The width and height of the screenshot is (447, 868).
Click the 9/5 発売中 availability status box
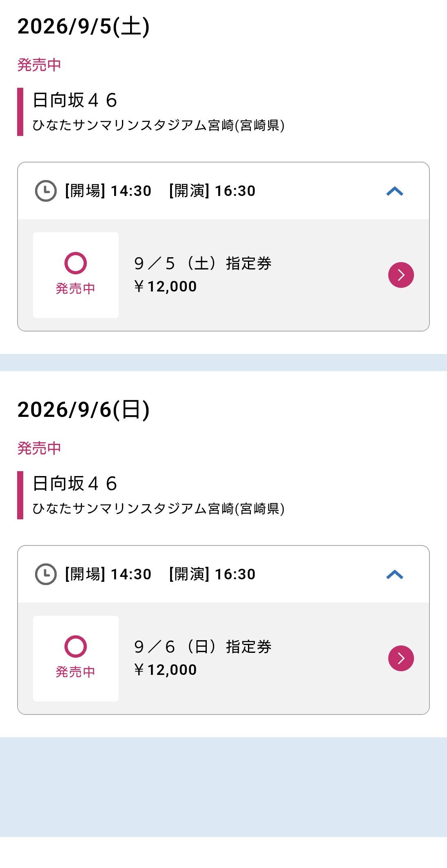click(x=76, y=275)
